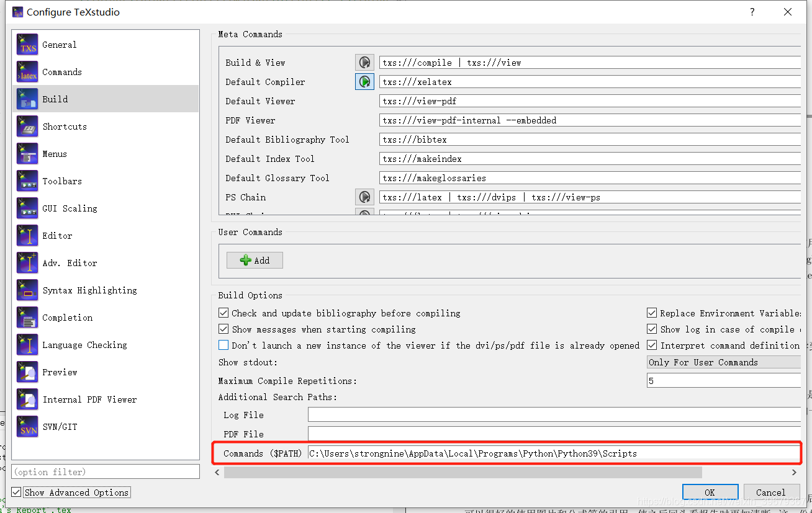812x513 pixels.
Task: Open the General settings icon
Action: click(27, 45)
